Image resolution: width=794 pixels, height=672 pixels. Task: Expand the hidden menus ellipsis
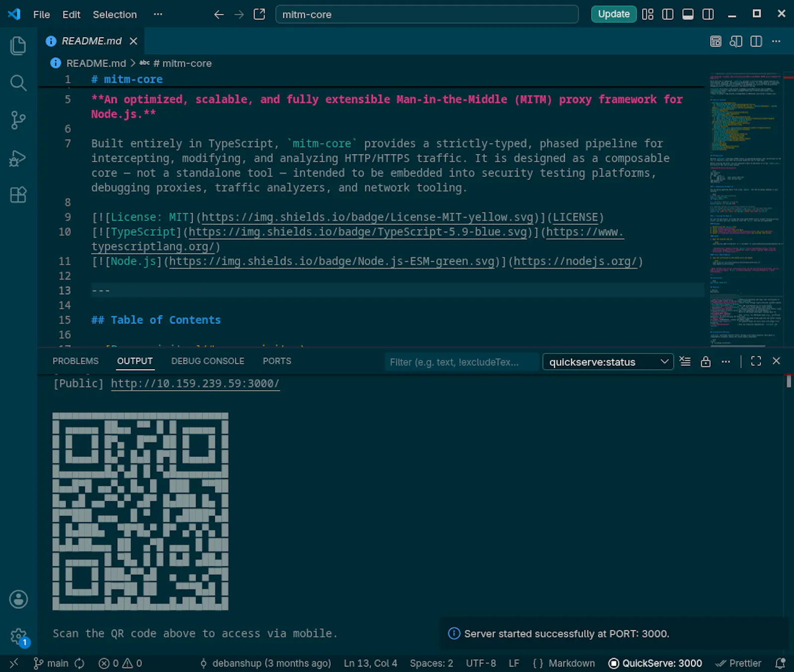pyautogui.click(x=158, y=14)
